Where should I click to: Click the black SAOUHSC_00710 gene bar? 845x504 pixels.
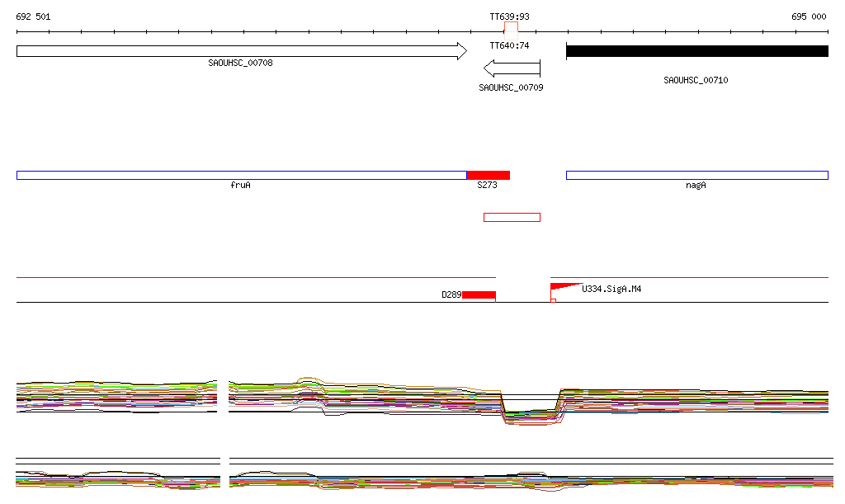coord(696,51)
